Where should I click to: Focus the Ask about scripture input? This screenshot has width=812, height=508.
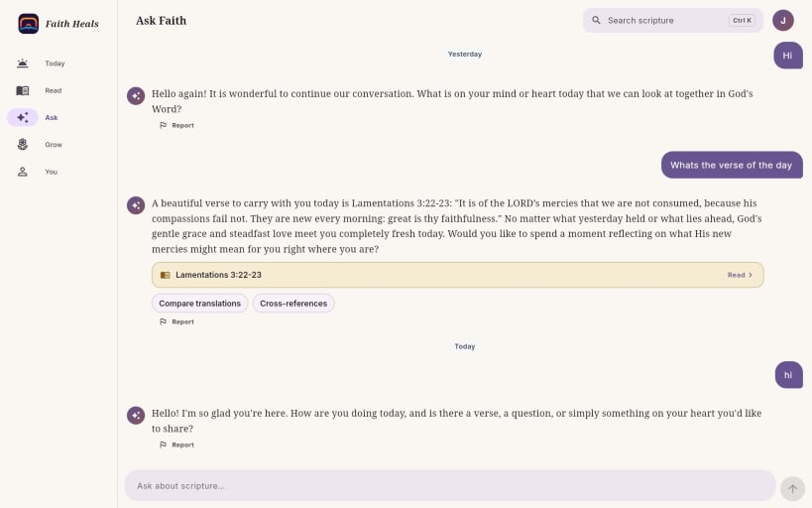coord(450,486)
